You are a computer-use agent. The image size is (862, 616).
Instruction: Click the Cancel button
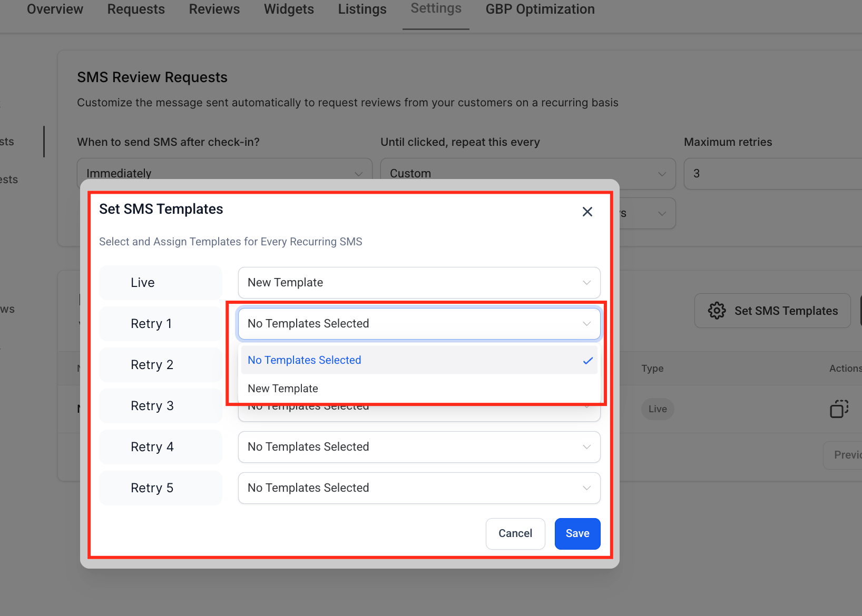click(515, 533)
